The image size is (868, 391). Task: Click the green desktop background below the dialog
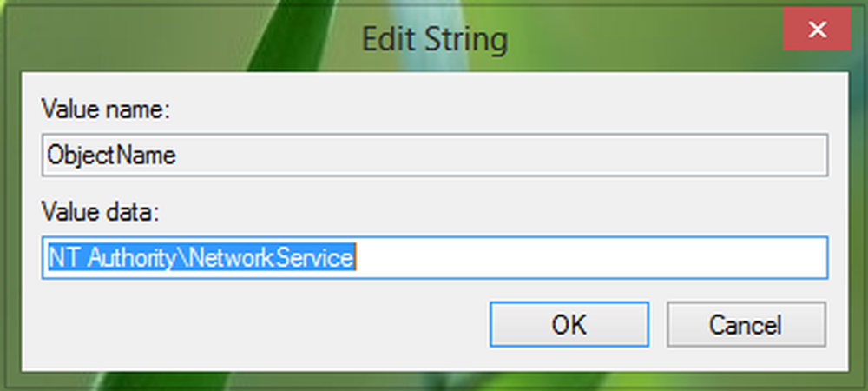pyautogui.click(x=434, y=381)
